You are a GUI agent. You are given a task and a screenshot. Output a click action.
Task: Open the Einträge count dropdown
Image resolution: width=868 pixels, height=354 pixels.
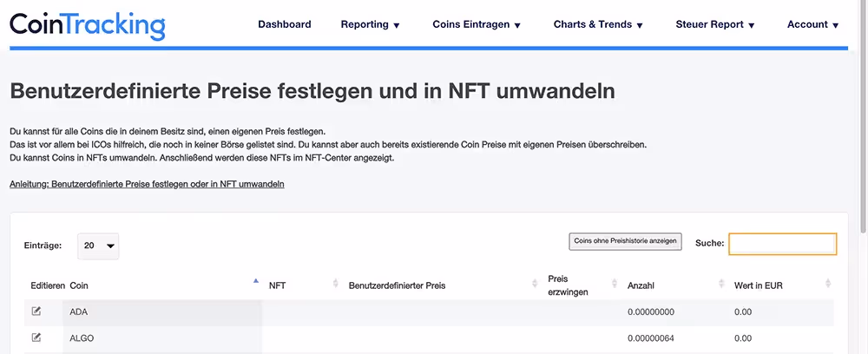pyautogui.click(x=98, y=246)
